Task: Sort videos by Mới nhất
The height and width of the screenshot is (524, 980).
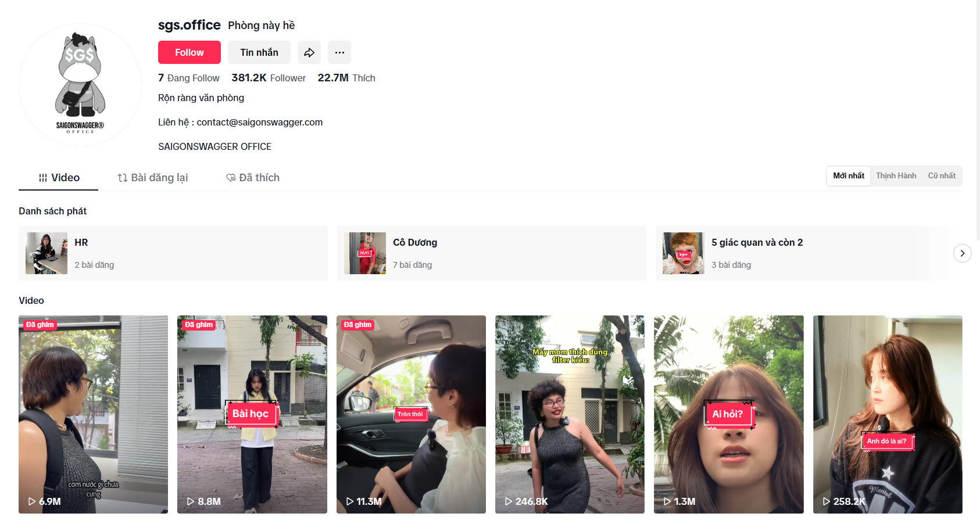Action: (849, 176)
